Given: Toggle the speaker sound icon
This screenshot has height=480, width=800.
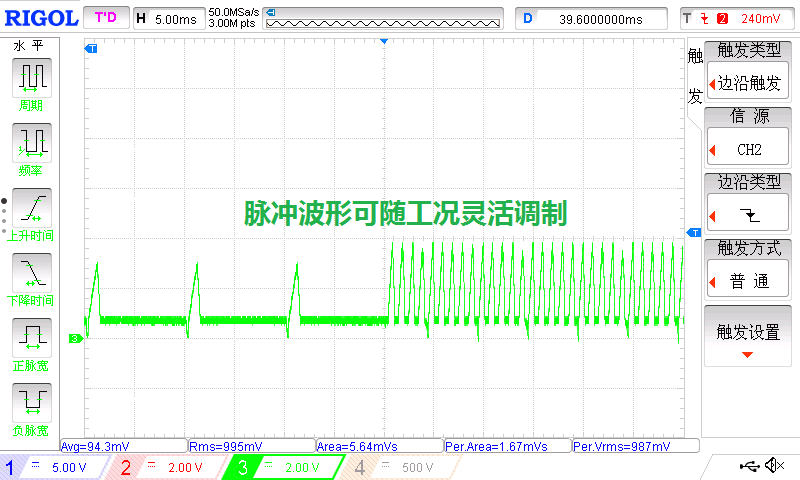Looking at the screenshot, I should pyautogui.click(x=773, y=466).
